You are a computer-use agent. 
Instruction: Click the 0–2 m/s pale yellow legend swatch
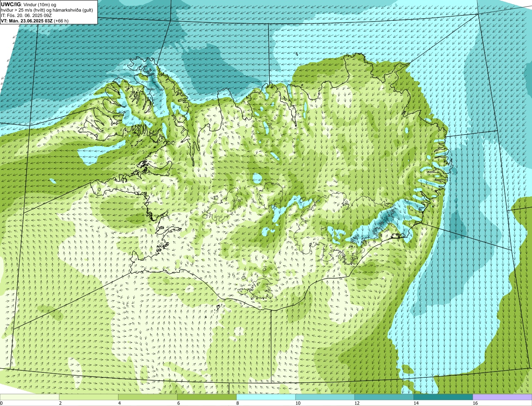(x=30, y=397)
